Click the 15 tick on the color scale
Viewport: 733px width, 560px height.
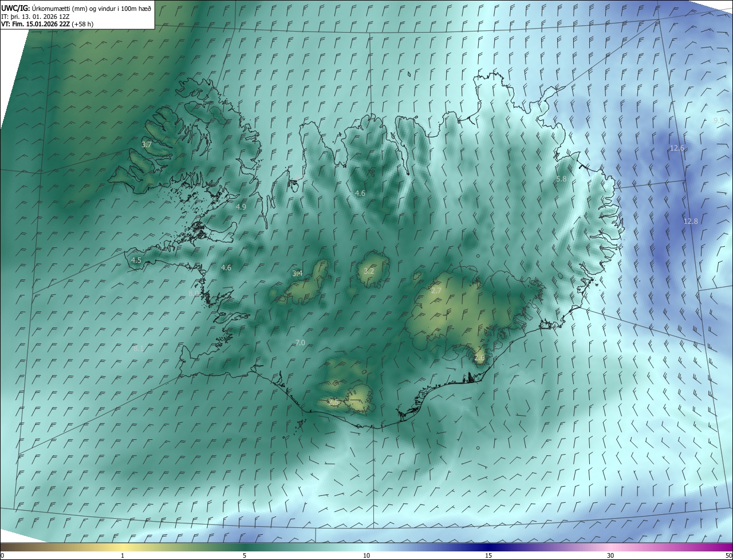click(x=488, y=555)
